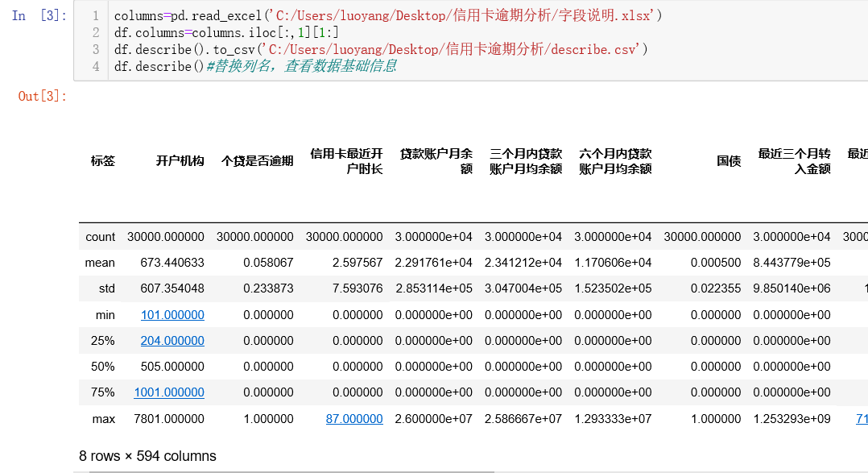Click code line 3 with to_csv call

click(381, 49)
